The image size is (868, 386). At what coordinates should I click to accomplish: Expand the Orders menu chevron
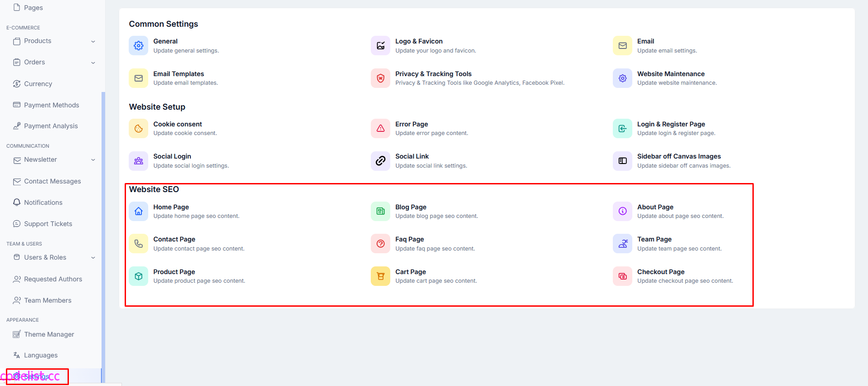click(93, 63)
